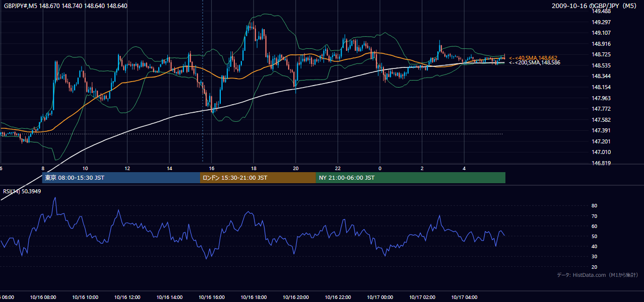Click the 10/16 08:00 date axis label

(x=43, y=297)
